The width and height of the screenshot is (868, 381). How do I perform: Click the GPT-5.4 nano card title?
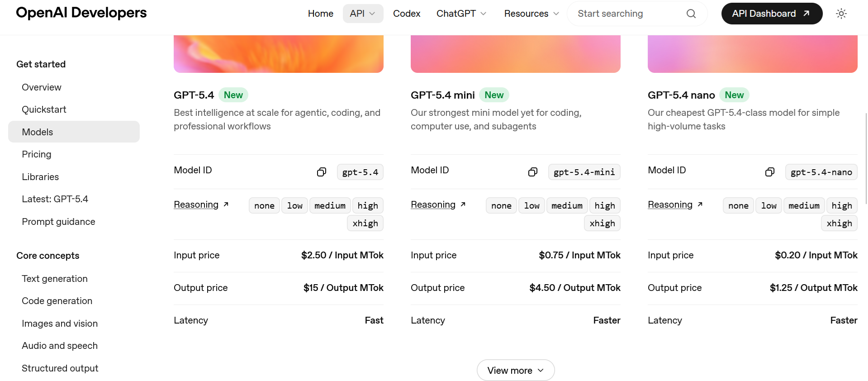pos(681,95)
